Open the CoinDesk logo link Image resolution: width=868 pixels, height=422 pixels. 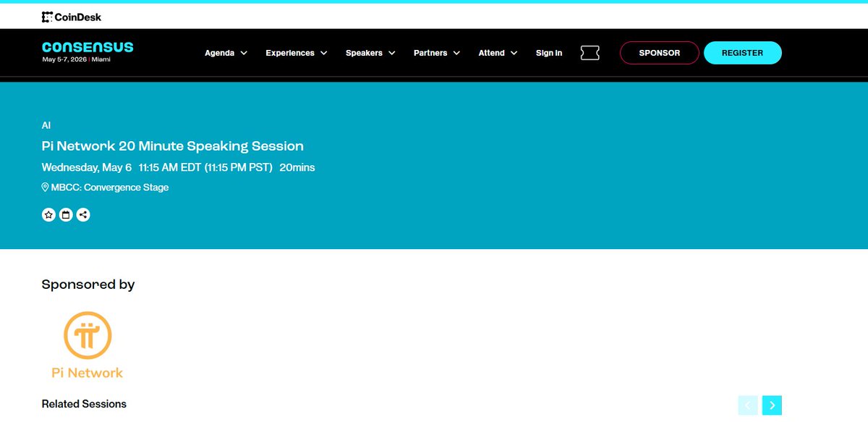point(72,17)
